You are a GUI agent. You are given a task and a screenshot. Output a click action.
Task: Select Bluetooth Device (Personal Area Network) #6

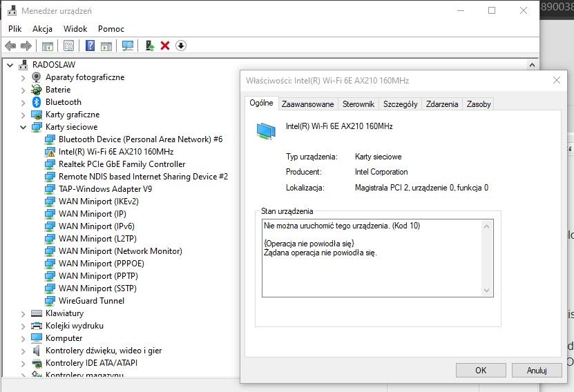(141, 139)
